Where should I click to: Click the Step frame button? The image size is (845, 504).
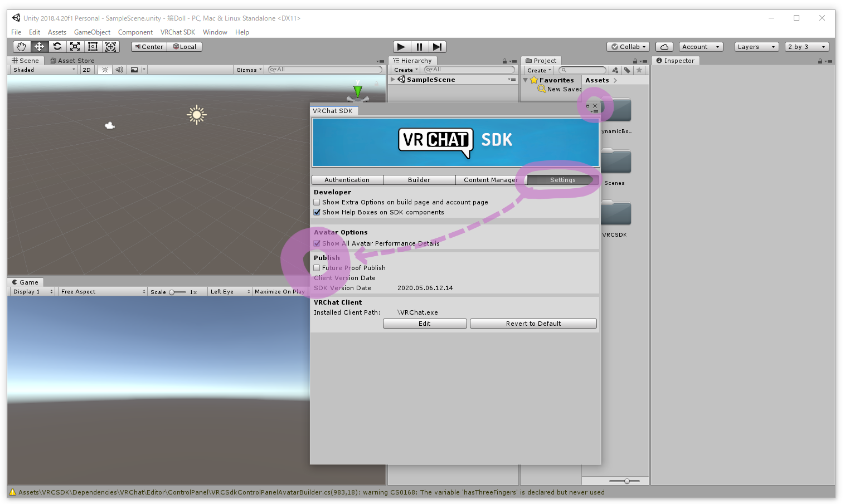(x=438, y=47)
